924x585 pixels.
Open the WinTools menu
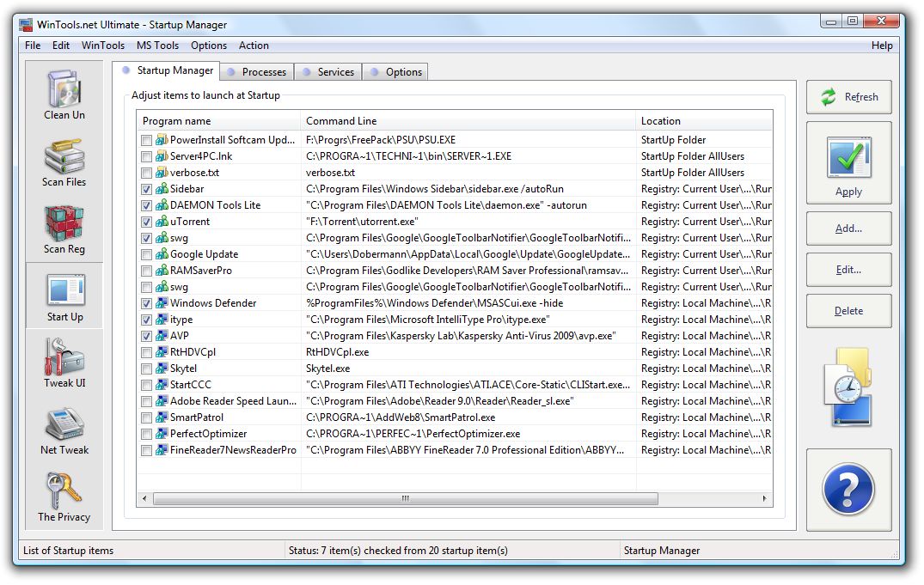tap(103, 46)
